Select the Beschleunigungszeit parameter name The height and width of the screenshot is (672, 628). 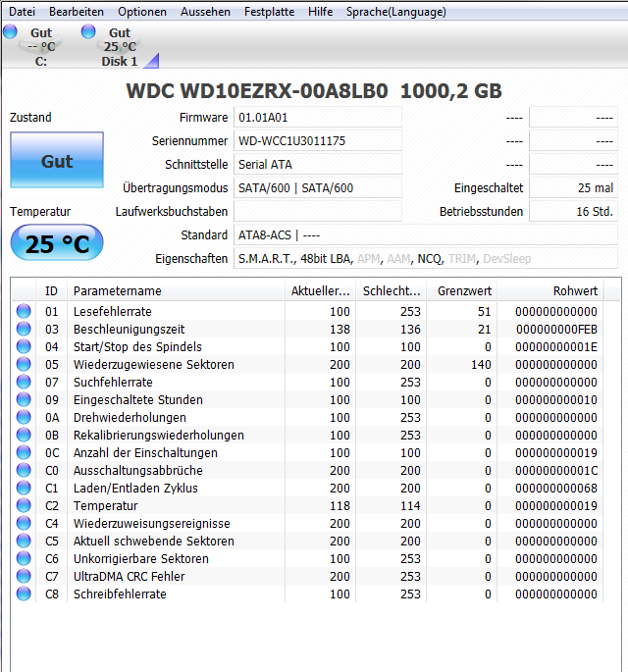(x=129, y=330)
